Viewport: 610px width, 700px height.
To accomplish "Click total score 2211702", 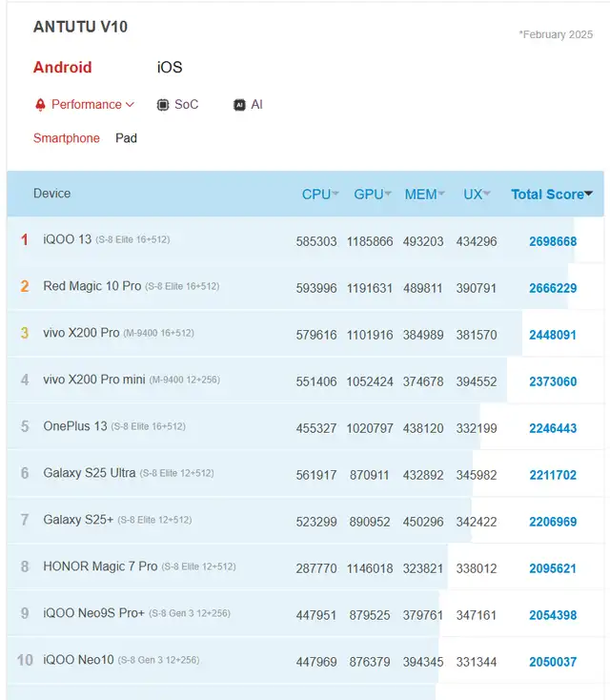I will pyautogui.click(x=553, y=475).
